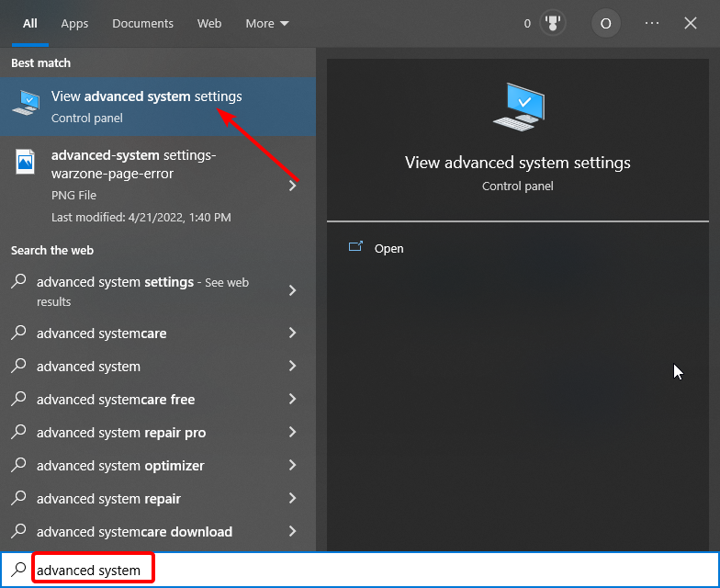
Task: Switch to the Web tab
Action: [x=209, y=24]
